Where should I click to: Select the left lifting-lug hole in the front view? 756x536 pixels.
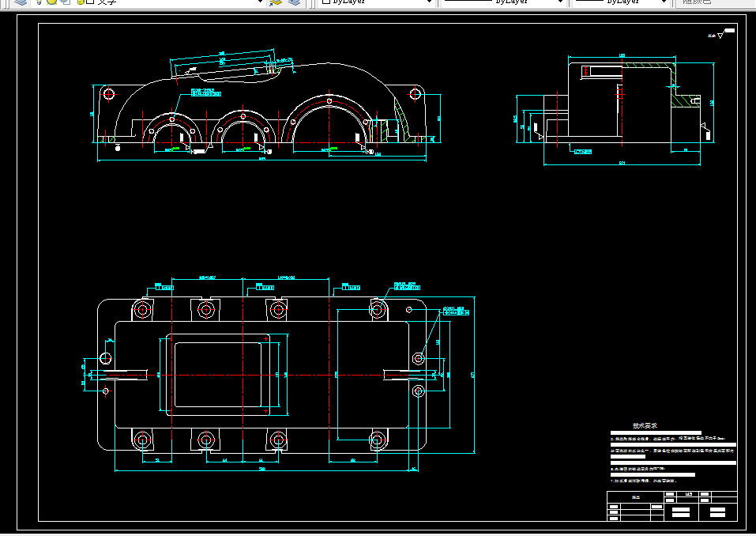[x=108, y=93]
